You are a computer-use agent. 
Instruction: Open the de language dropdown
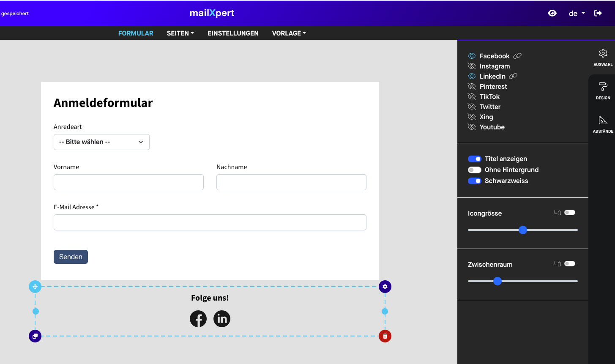[577, 13]
